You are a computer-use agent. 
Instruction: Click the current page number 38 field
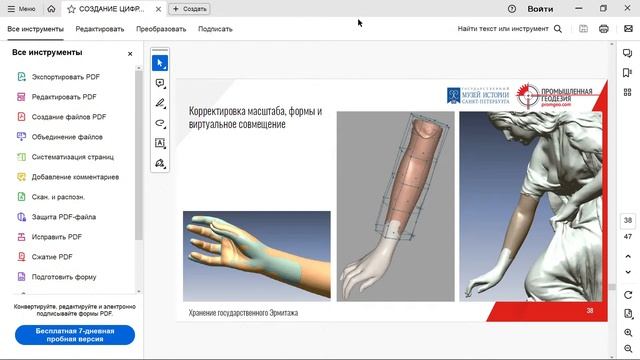click(628, 220)
